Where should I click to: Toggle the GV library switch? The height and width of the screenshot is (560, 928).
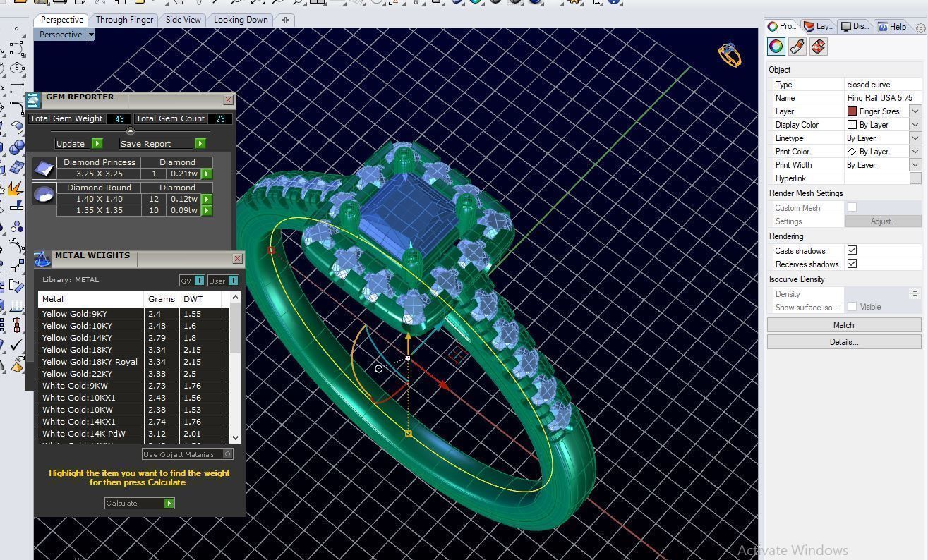coord(192,281)
